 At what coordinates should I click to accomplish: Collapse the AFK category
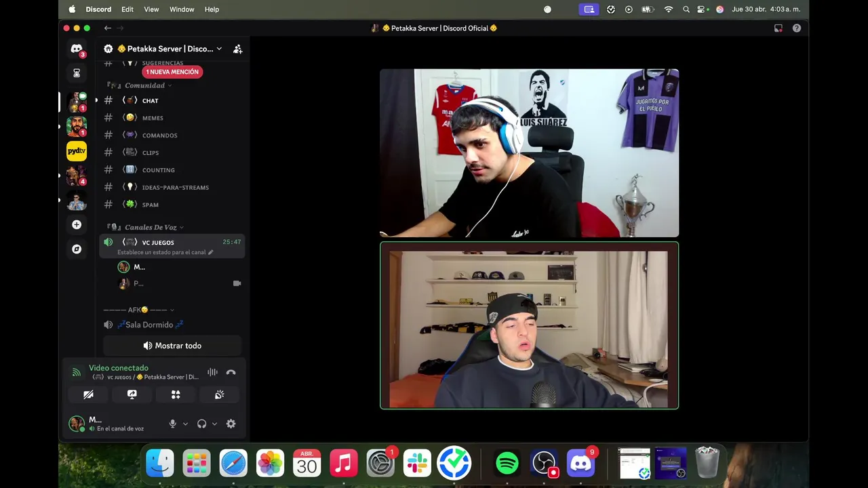[x=138, y=310]
